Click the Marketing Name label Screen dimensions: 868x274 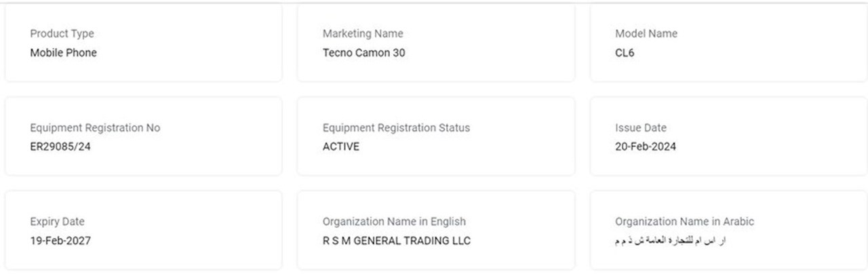coord(363,34)
